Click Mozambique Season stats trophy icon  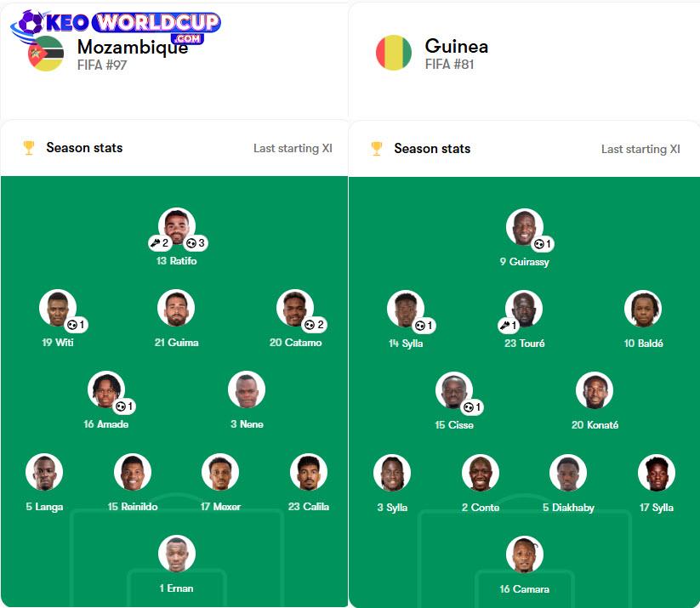coord(29,148)
